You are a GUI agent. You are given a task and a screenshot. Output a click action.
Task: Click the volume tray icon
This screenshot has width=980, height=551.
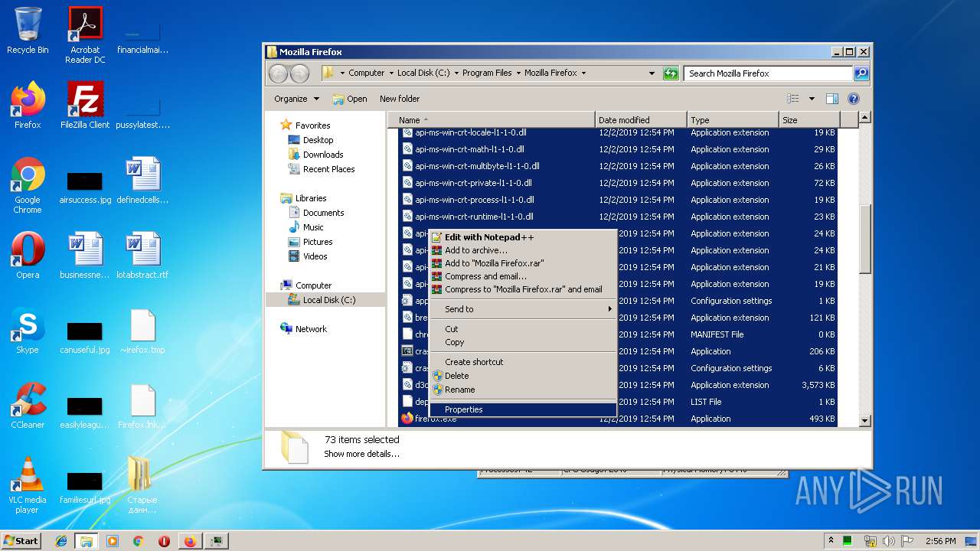890,541
